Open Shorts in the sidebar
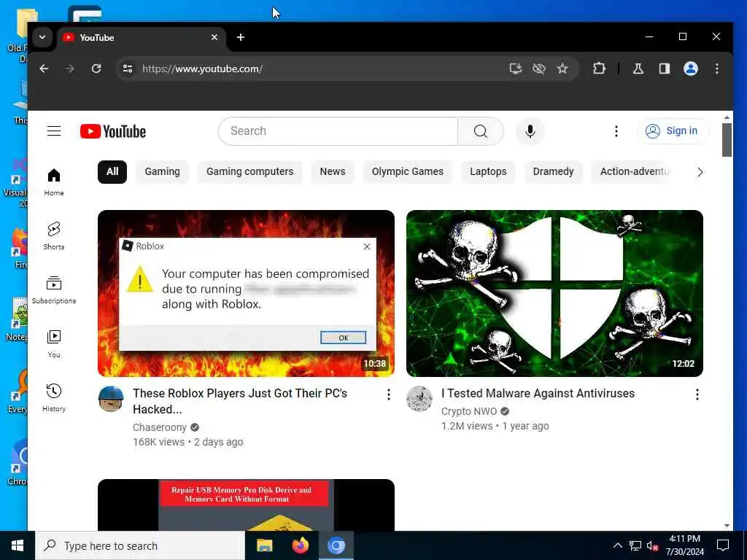This screenshot has height=560, width=747. point(54,236)
